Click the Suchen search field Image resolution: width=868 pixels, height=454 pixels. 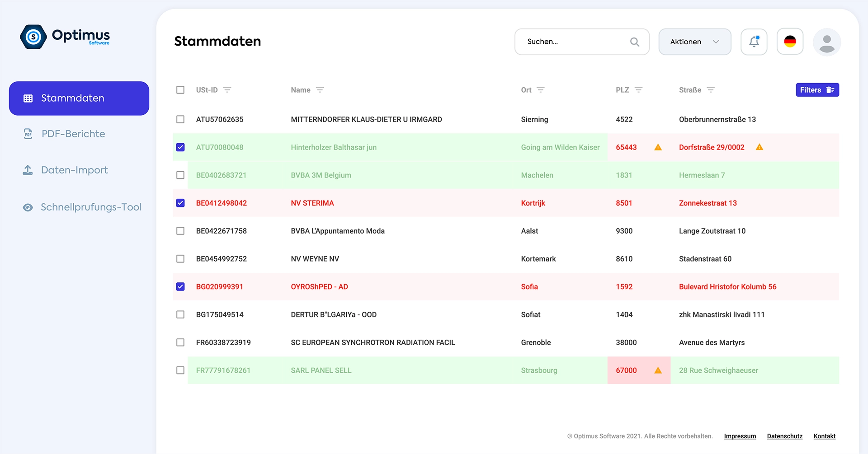[x=582, y=42]
